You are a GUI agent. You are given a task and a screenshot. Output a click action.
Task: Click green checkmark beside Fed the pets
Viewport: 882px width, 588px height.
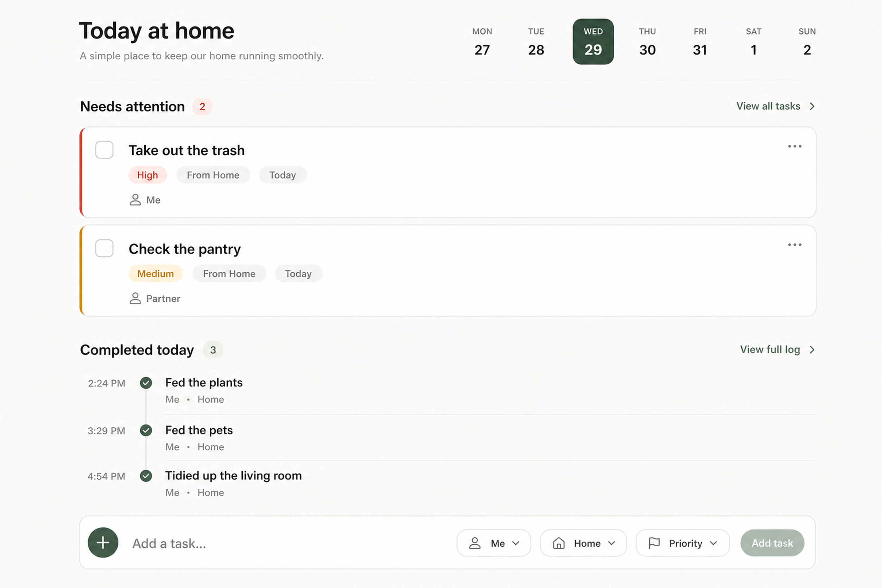pyautogui.click(x=146, y=430)
